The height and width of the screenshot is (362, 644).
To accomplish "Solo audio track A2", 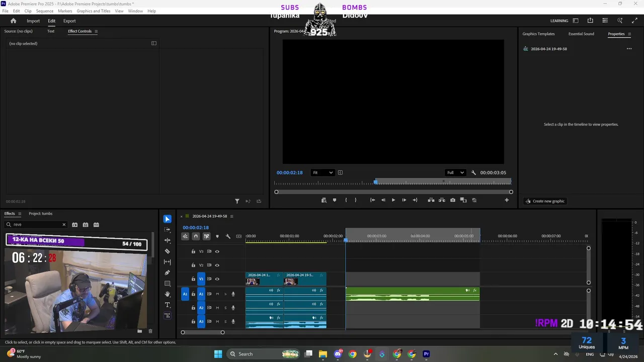I will [225, 308].
